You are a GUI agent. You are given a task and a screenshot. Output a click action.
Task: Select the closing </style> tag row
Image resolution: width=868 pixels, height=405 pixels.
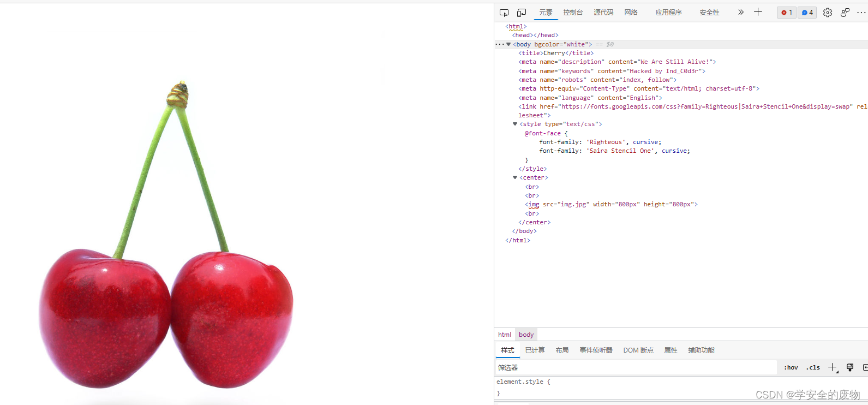(532, 169)
